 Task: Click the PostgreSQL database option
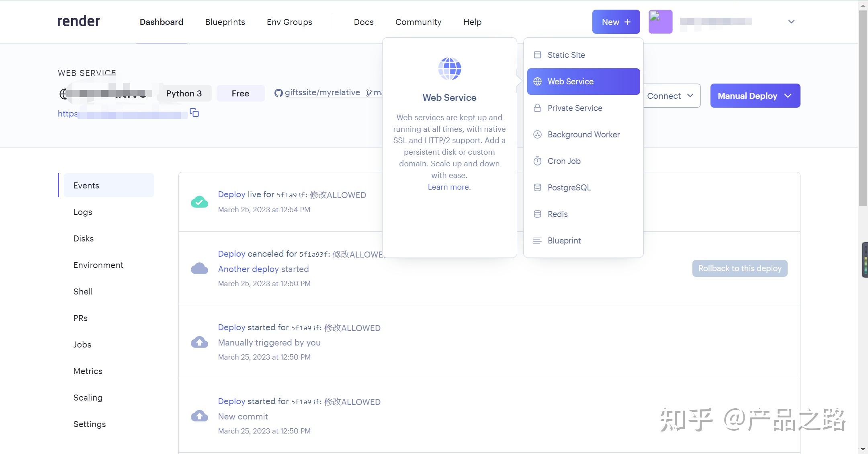click(x=569, y=188)
